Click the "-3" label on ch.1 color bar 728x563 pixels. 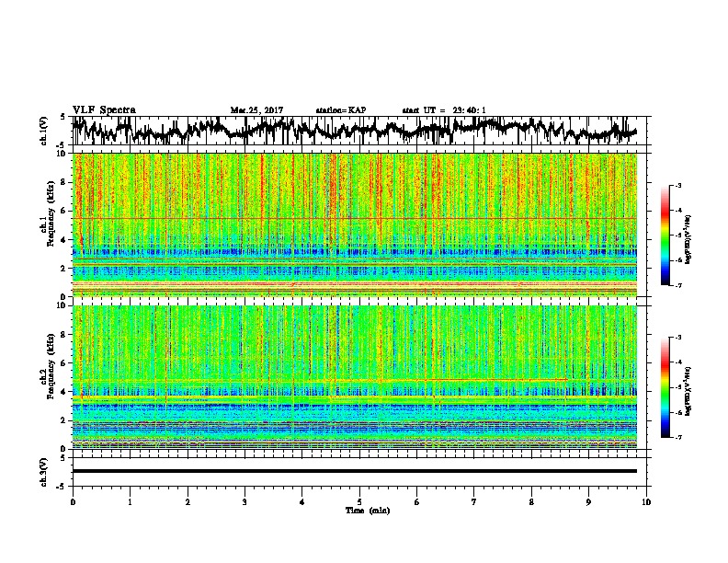tap(678, 185)
